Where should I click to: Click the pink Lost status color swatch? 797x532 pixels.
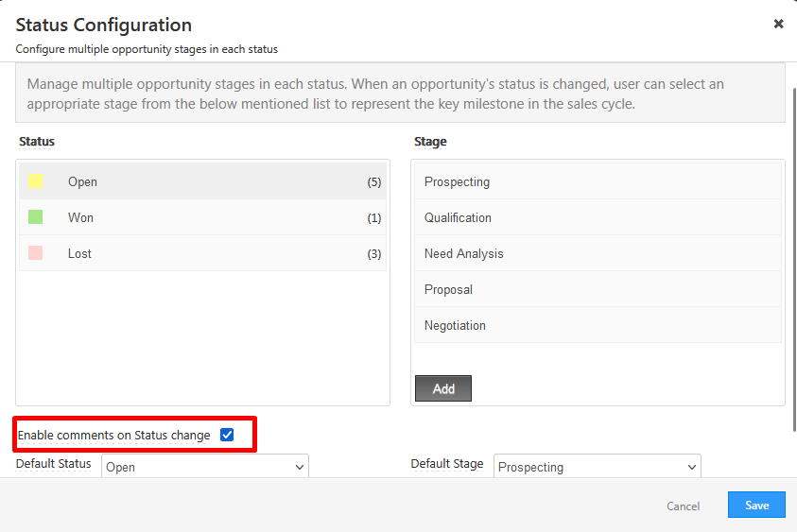[x=36, y=253]
